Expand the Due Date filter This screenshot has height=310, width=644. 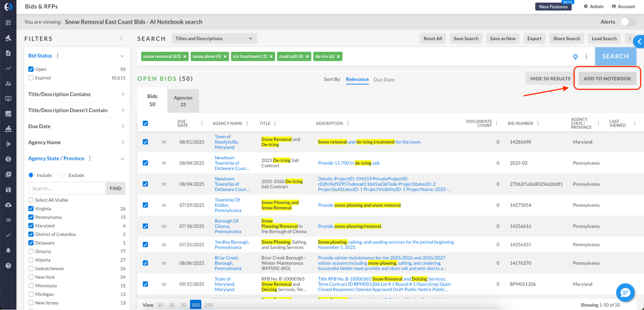[x=76, y=126]
